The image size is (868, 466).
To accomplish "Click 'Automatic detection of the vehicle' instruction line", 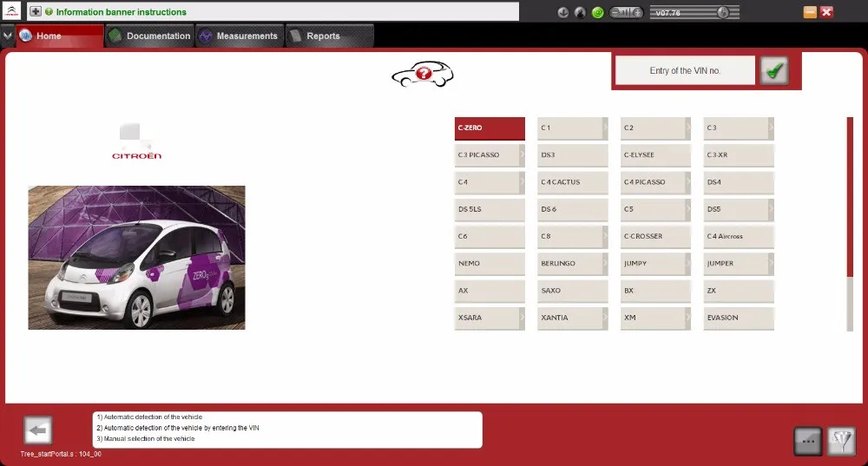I will click(149, 417).
